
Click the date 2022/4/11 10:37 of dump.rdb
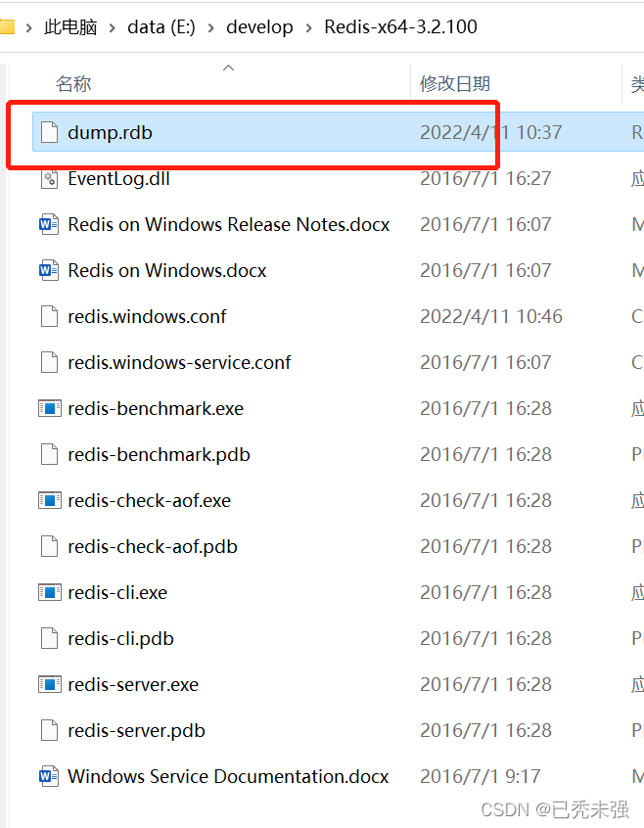(x=491, y=132)
